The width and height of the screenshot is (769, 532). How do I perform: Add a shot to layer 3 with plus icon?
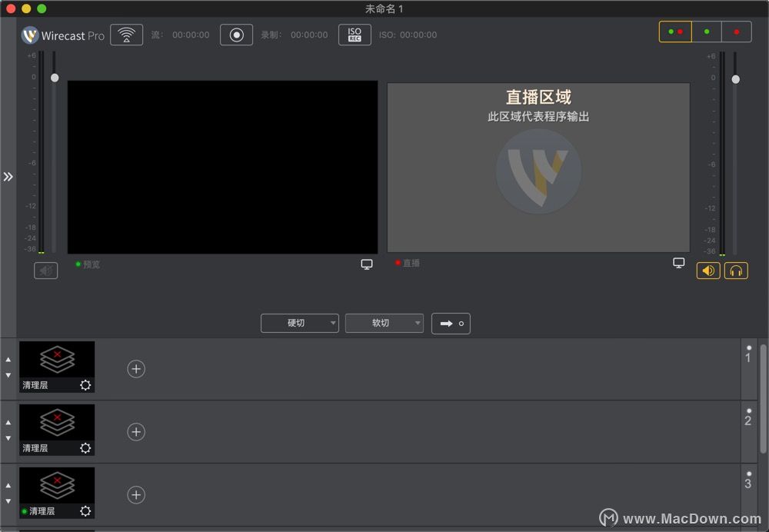coord(136,495)
